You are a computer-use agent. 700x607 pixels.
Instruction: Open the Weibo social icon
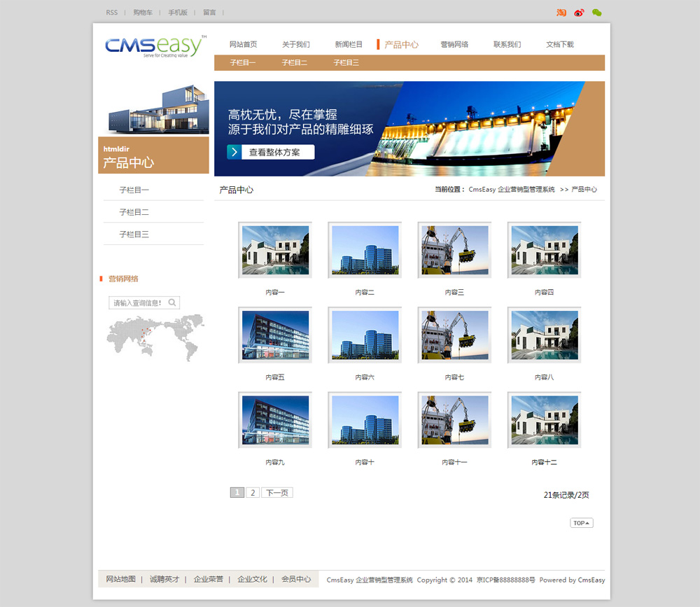click(579, 13)
